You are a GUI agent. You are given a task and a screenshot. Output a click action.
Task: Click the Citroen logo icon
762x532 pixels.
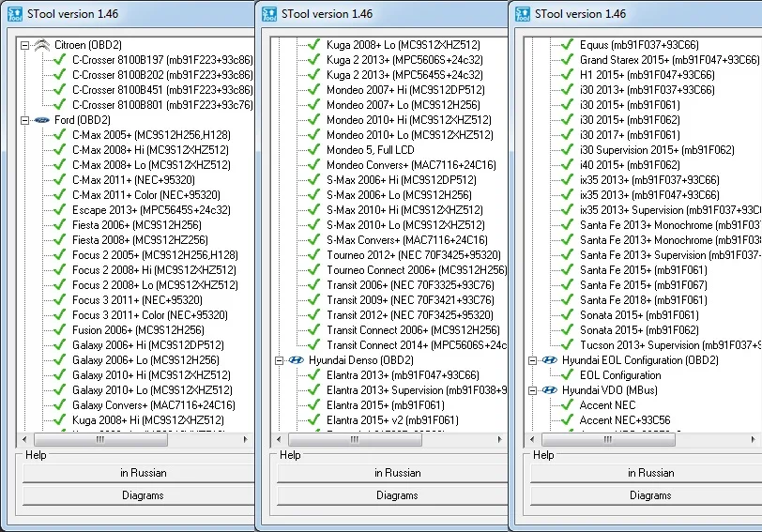coord(42,45)
